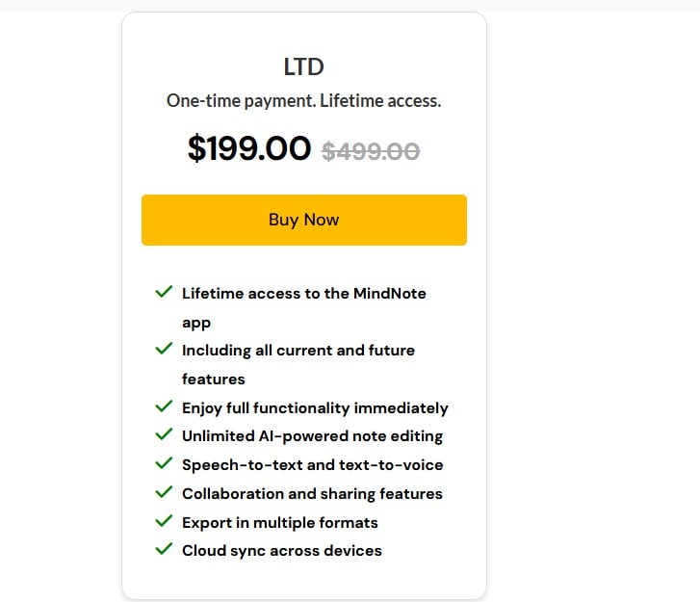This screenshot has width=700, height=602.
Task: Select the Lifetime access to the MindNote text
Action: coord(303,293)
